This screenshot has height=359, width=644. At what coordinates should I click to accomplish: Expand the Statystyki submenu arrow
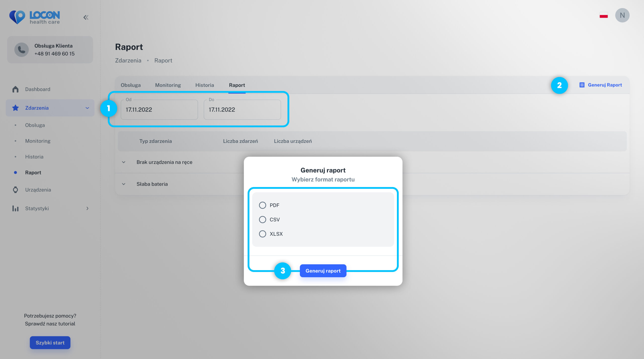87,209
